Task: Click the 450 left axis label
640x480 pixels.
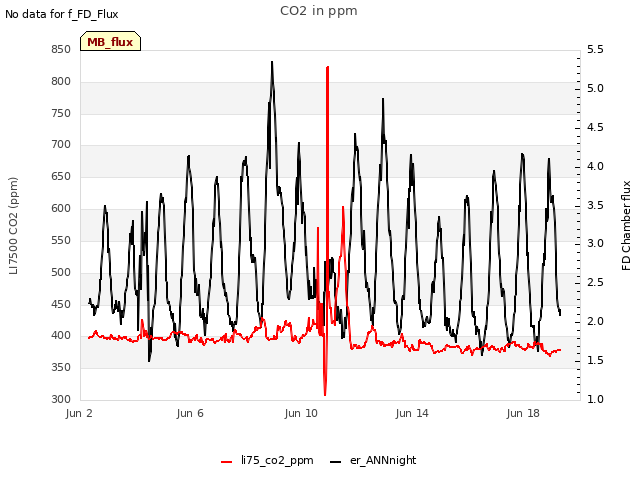Action: coord(61,304)
